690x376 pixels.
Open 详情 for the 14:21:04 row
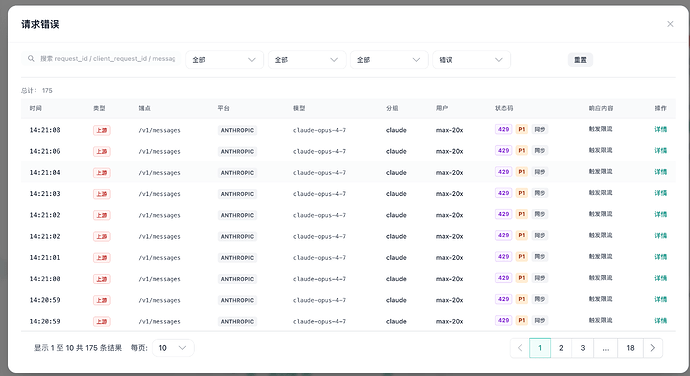[x=660, y=172]
